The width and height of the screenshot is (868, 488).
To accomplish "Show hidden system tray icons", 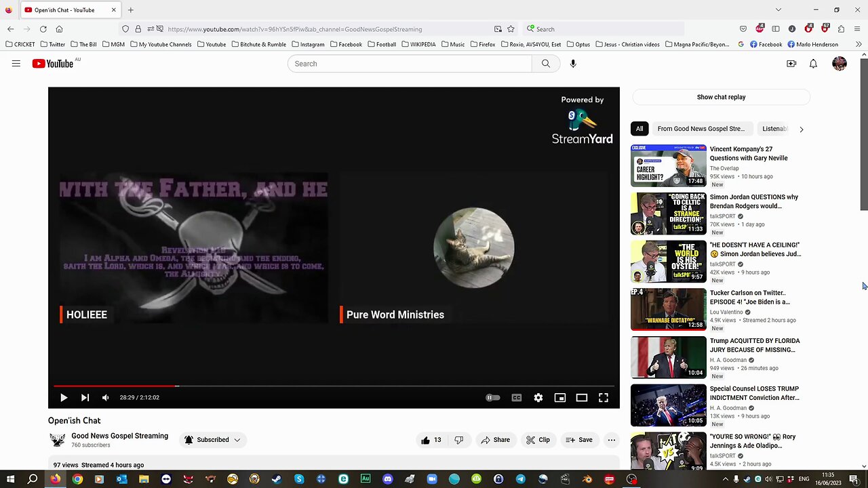I will pos(726,479).
